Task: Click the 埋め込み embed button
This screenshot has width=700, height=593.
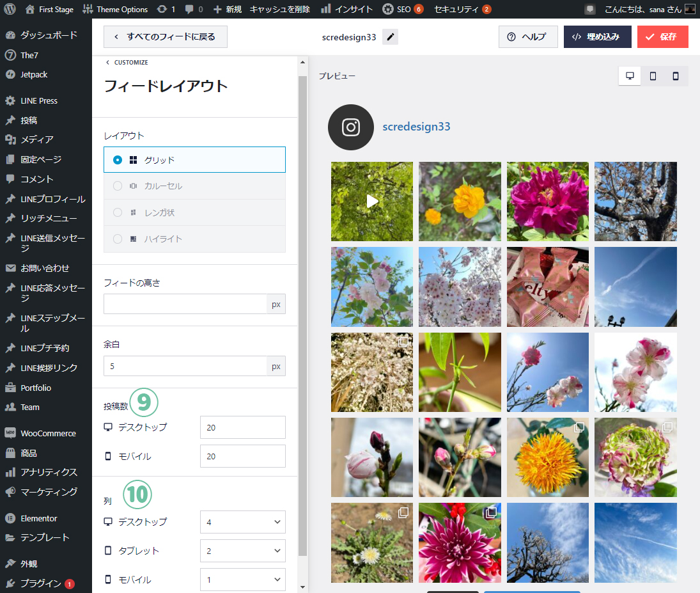Action: coord(597,37)
